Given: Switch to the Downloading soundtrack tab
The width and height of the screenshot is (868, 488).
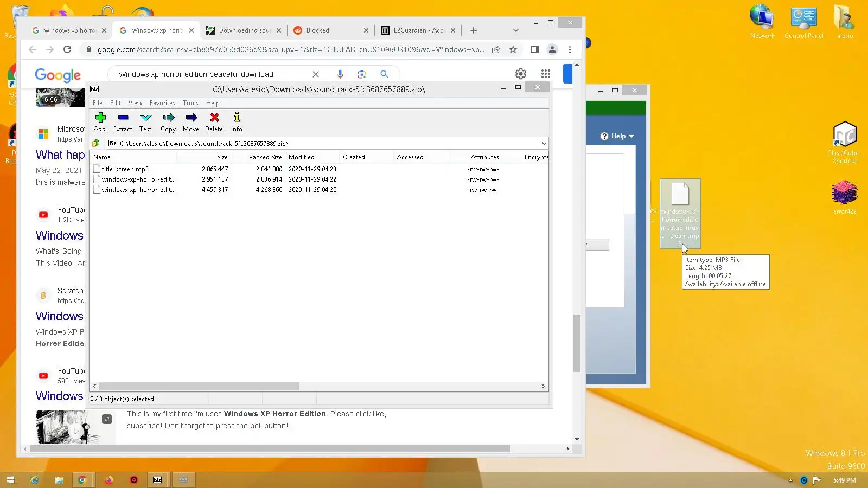Looking at the screenshot, I should [244, 30].
